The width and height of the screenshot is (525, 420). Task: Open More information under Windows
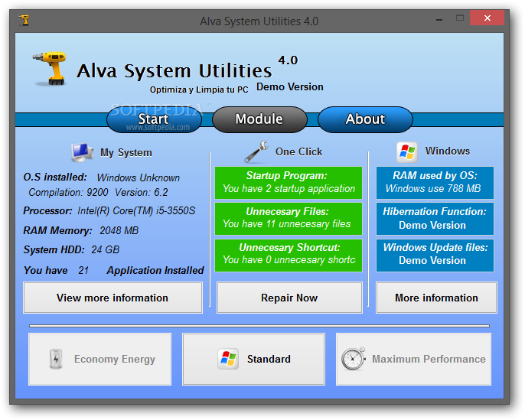436,298
